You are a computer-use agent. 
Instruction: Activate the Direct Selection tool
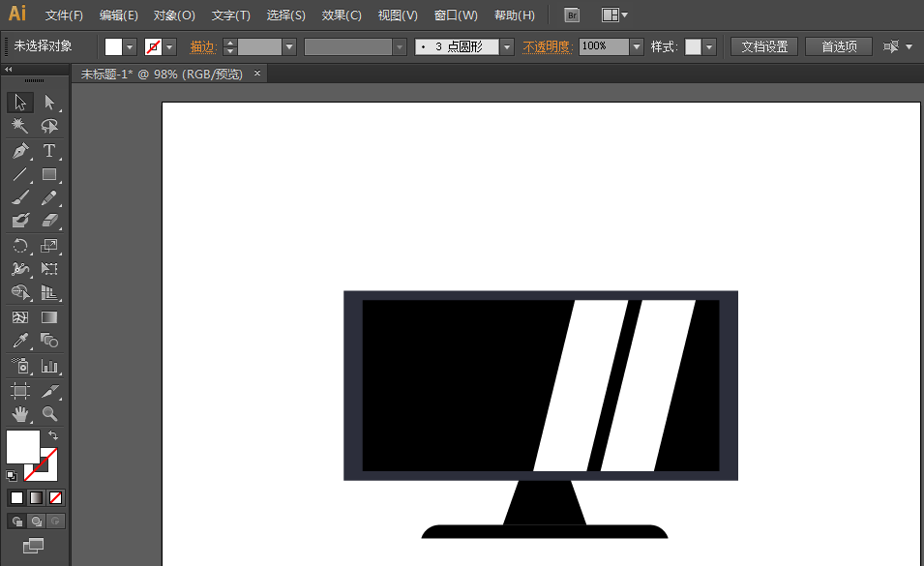tap(48, 103)
